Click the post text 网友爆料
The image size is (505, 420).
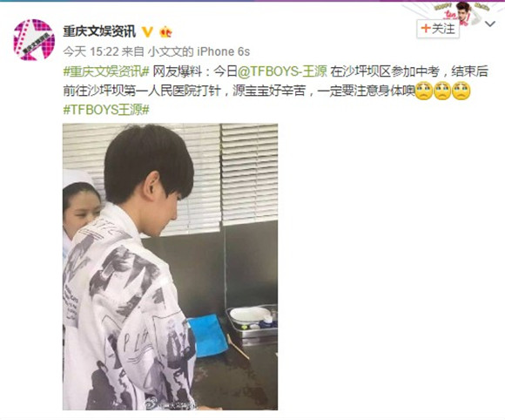(x=177, y=71)
